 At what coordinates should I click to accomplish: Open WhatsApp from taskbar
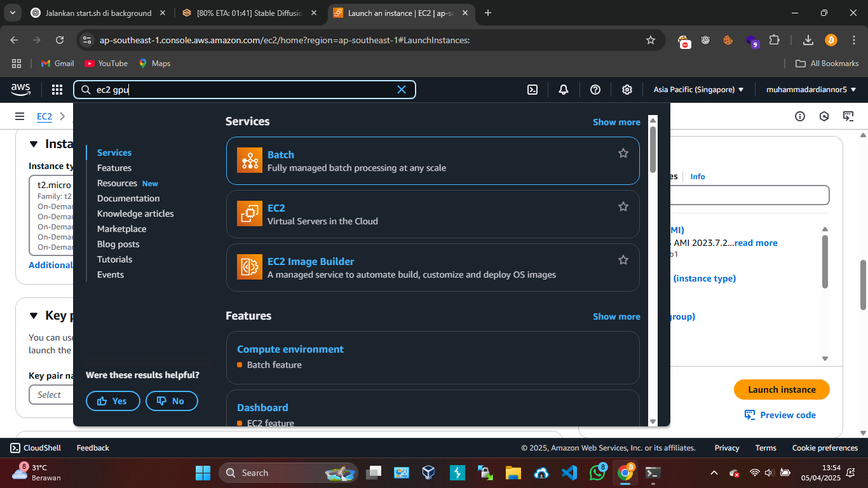[597, 473]
